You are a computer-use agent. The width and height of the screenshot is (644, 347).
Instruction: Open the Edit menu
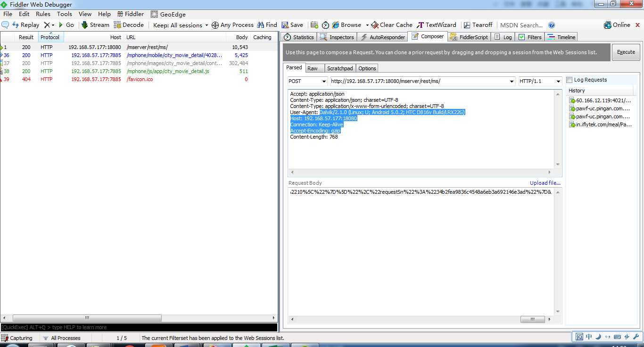pyautogui.click(x=24, y=14)
